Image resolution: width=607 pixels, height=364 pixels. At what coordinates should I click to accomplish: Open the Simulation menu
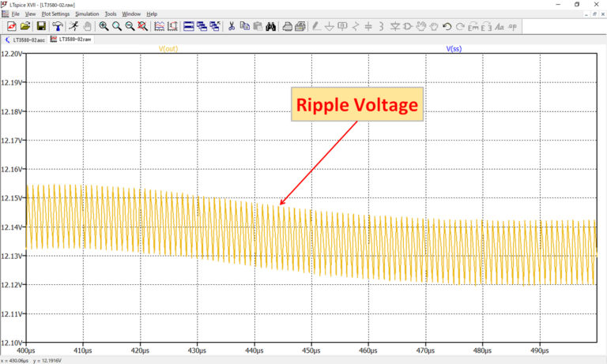87,13
